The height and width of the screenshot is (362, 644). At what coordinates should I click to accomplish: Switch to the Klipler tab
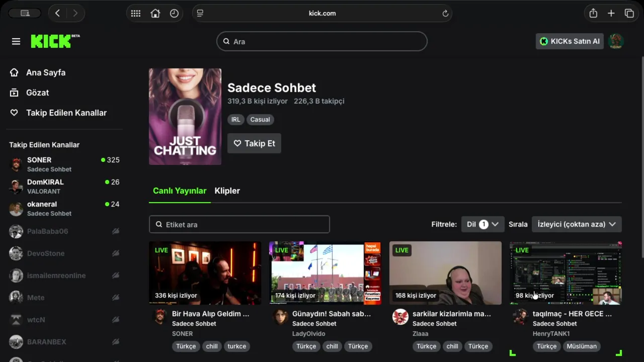pos(227,191)
